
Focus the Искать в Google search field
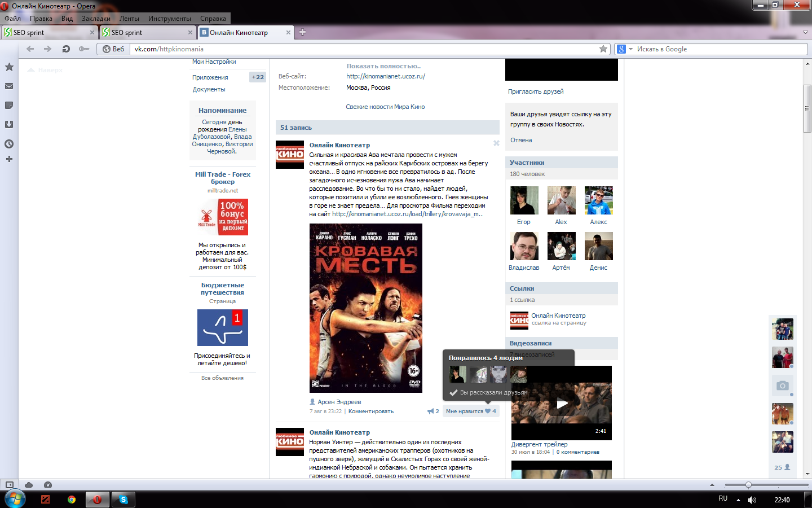pos(721,49)
